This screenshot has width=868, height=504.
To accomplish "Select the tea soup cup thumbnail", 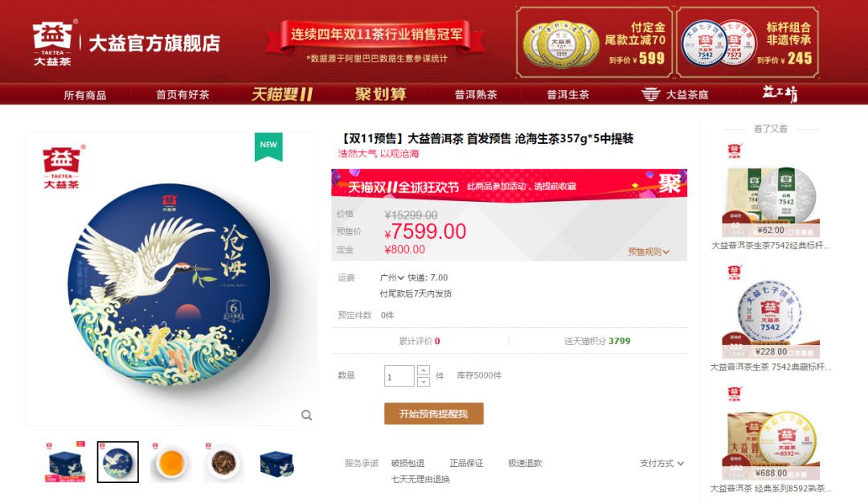I will click(x=170, y=462).
